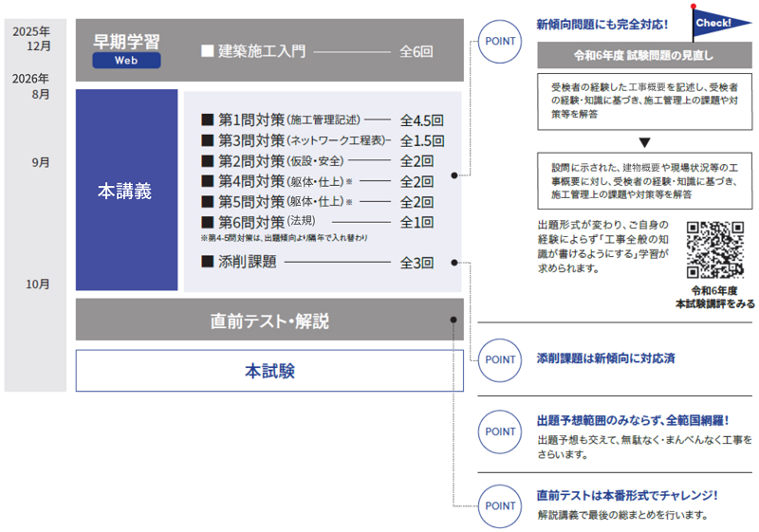Click black square bullet before 建築施工入門
The height and width of the screenshot is (532, 759).
click(x=207, y=51)
